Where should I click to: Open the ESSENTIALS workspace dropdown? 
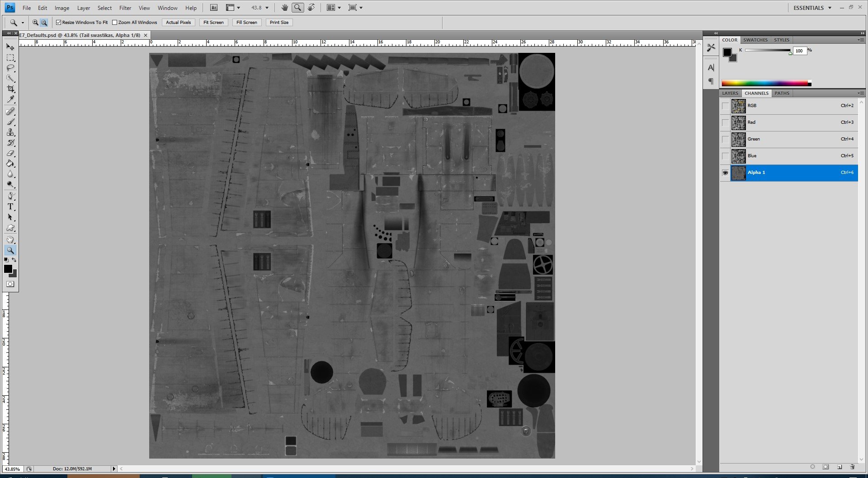[830, 8]
